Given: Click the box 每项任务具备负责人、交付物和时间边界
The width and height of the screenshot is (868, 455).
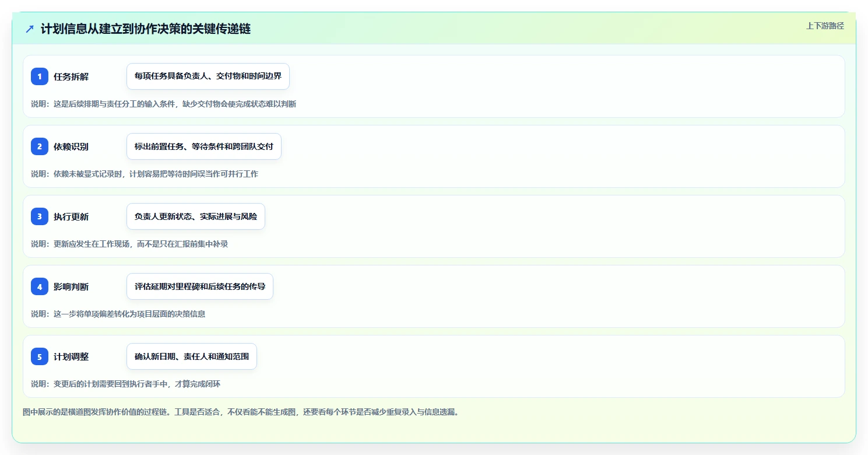Looking at the screenshot, I should coord(208,76).
